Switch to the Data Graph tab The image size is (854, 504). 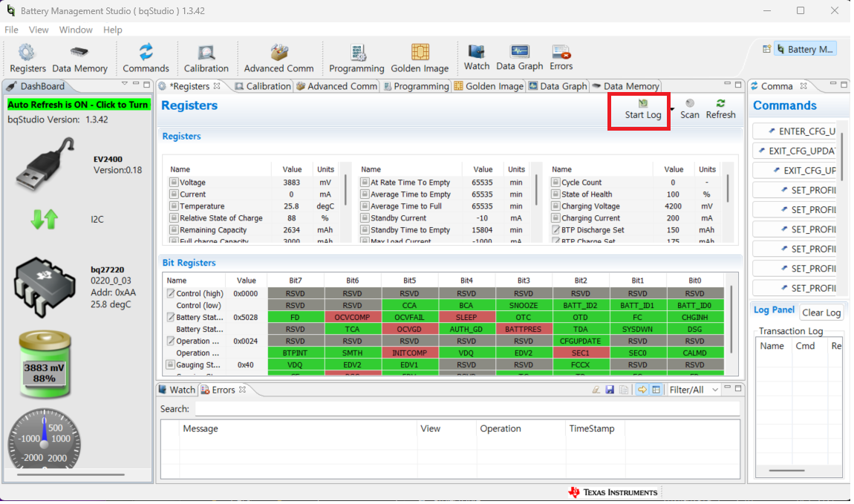pyautogui.click(x=558, y=86)
